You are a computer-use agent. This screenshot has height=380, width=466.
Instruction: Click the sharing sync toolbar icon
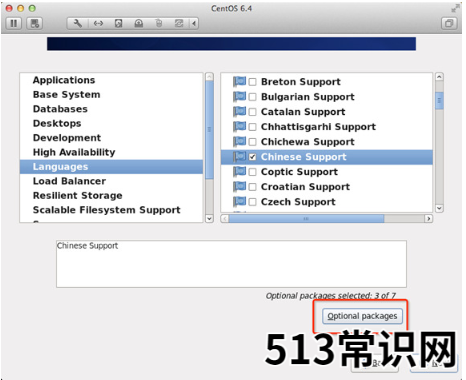(x=179, y=23)
